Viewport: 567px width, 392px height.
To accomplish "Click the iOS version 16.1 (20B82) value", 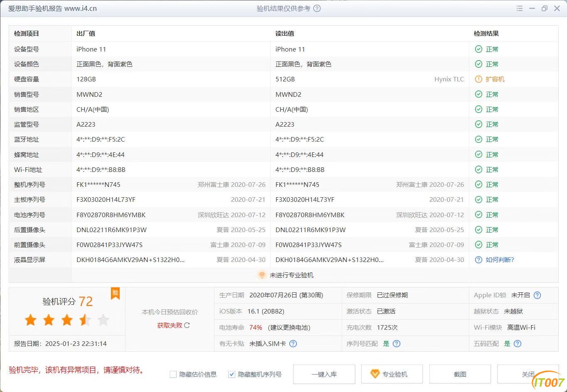I will (x=266, y=311).
